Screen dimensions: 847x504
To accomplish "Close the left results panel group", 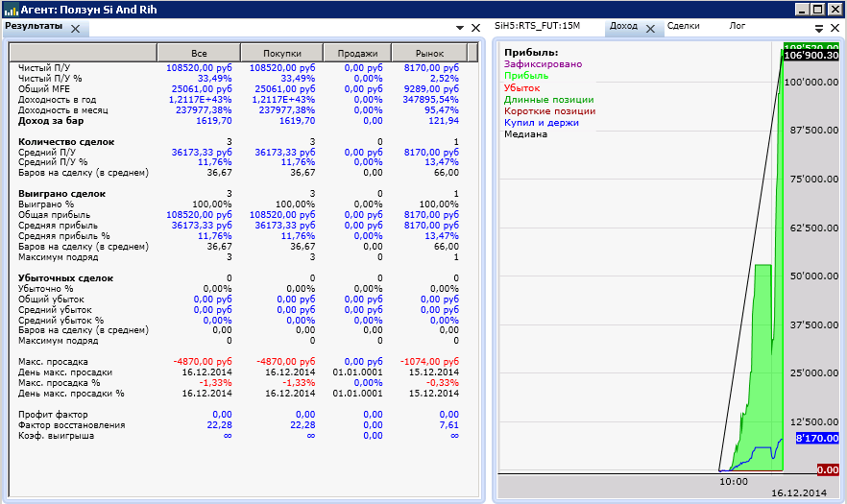I will coord(475,29).
